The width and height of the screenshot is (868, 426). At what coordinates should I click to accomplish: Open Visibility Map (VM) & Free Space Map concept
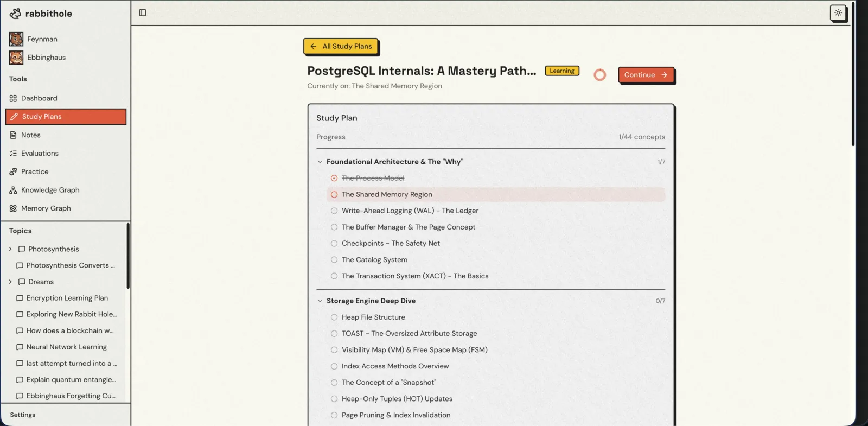pos(414,350)
